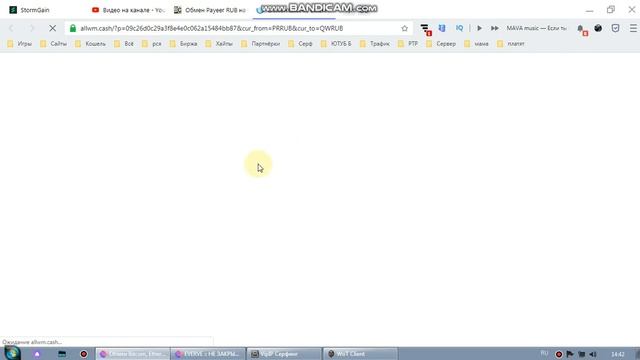The image size is (640, 360).
Task: Click the red recording tray icon
Action: (x=559, y=354)
